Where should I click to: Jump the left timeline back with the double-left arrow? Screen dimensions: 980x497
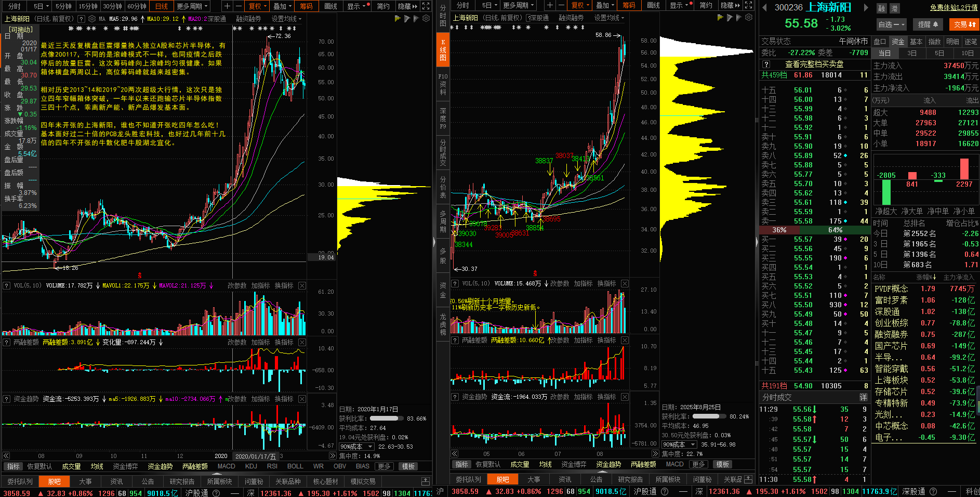pos(6,456)
